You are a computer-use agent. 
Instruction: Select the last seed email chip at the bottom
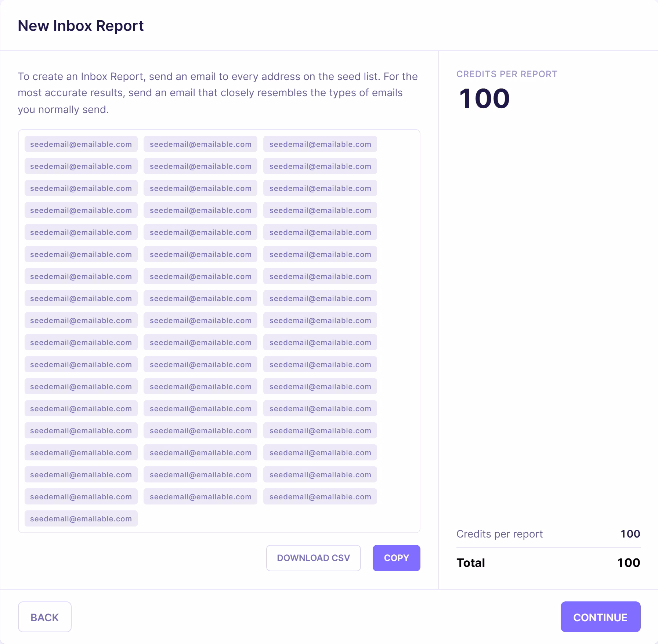(81, 518)
